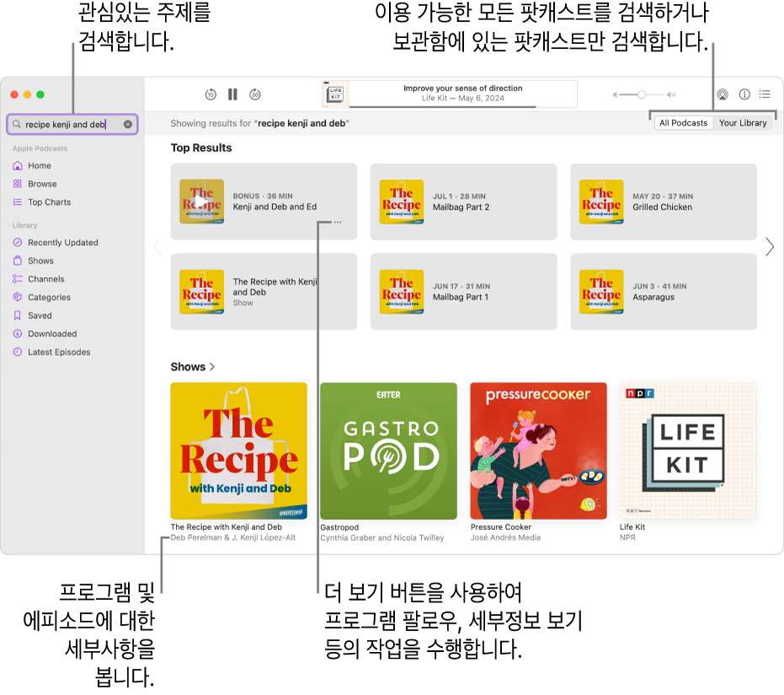
Task: Mute using the low volume speaker icon
Action: (615, 94)
